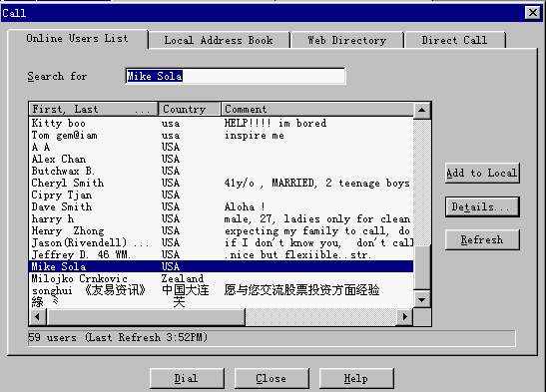This screenshot has height=392, width=546.
Task: Select the Tom gem@iam row
Action: (x=222, y=136)
